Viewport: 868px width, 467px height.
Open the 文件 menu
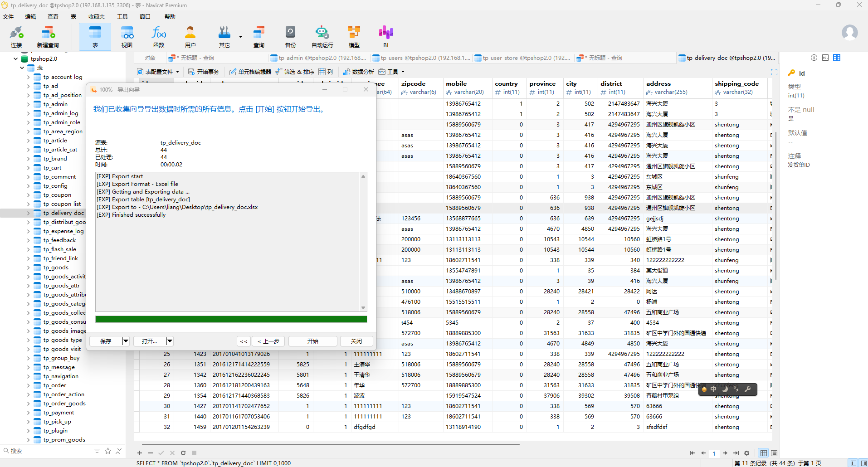8,17
